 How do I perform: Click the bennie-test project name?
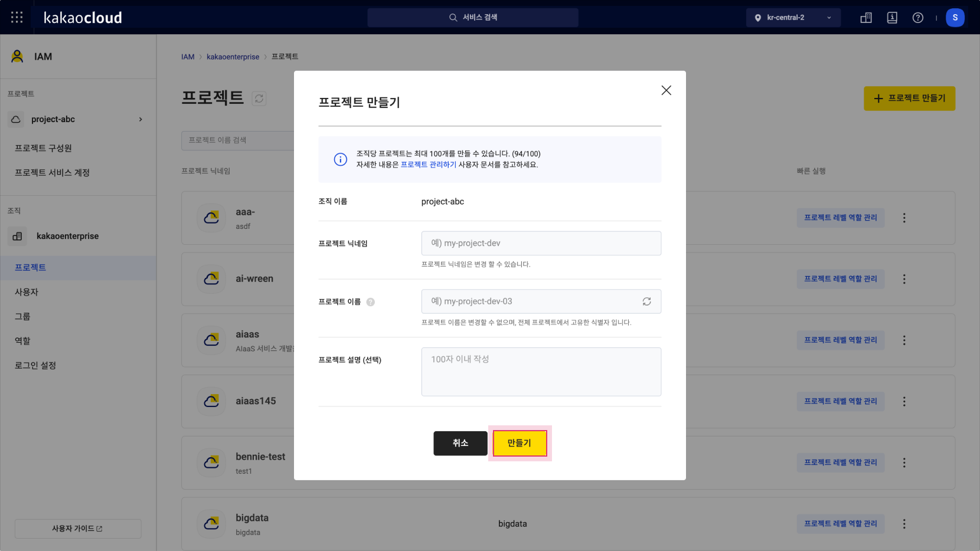coord(260,457)
